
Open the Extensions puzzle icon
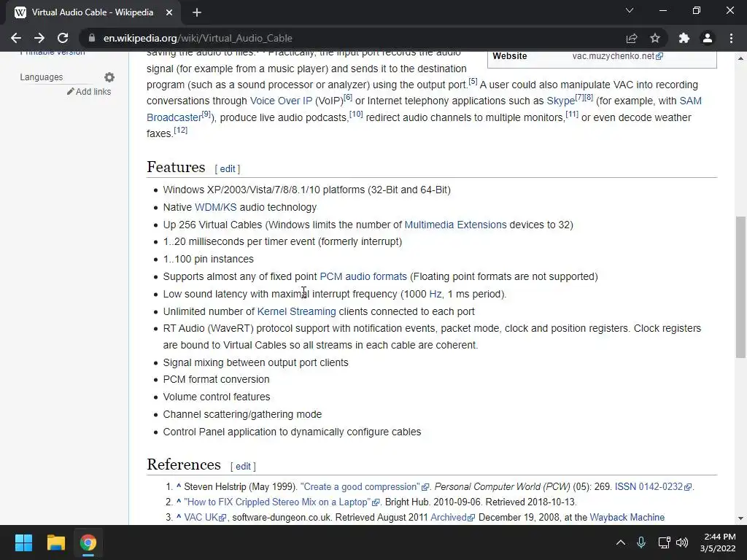684,38
